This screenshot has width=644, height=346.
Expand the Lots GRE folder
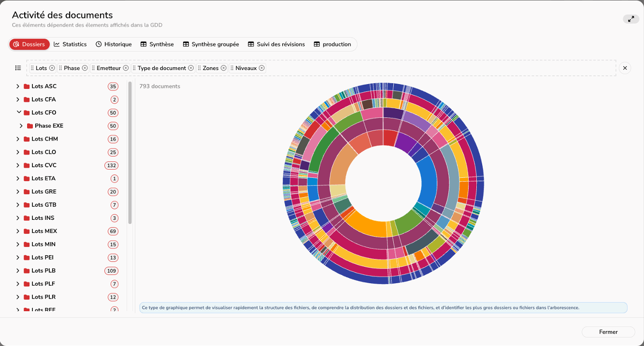[18, 192]
